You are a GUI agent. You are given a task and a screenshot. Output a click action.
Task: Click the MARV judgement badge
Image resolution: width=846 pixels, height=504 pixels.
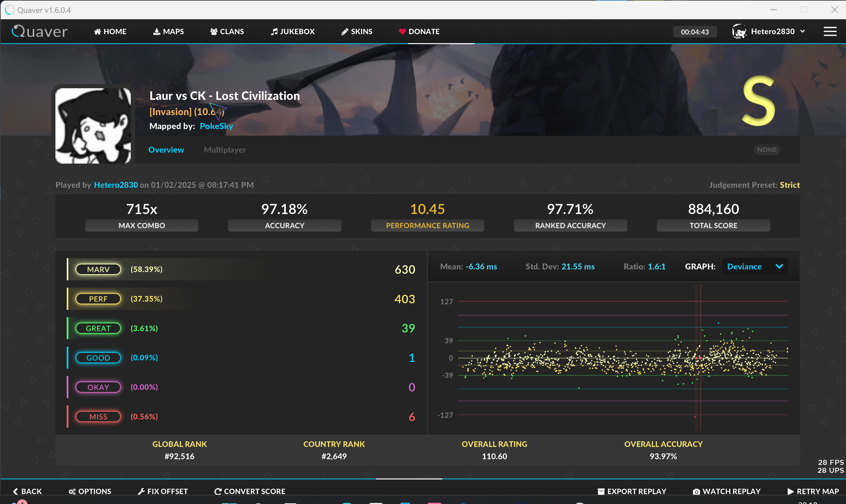[x=98, y=269]
